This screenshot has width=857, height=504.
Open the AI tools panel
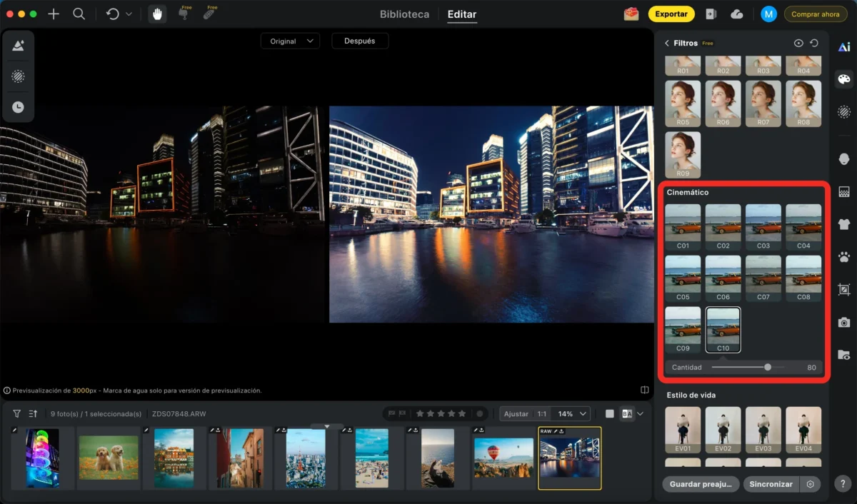coord(844,47)
